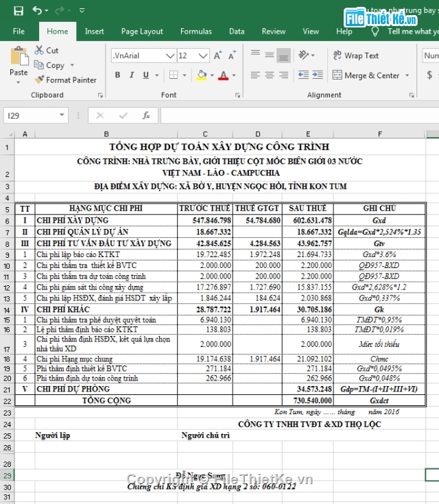The height and width of the screenshot is (504, 439).
Task: Apply red Font Color swatch
Action: pos(223,75)
